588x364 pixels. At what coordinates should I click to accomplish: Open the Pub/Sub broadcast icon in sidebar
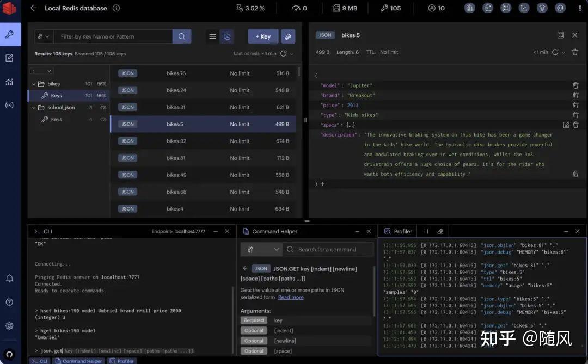(x=9, y=106)
